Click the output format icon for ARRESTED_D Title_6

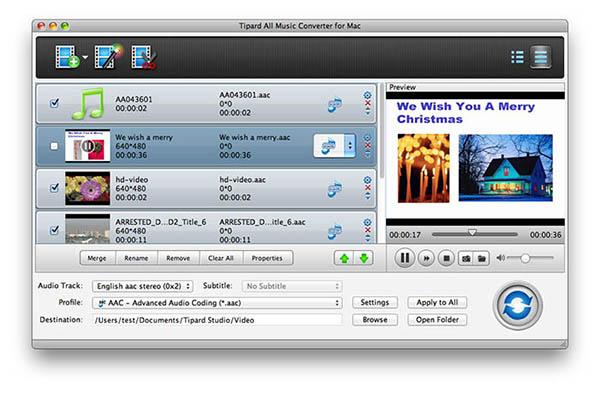pos(334,232)
